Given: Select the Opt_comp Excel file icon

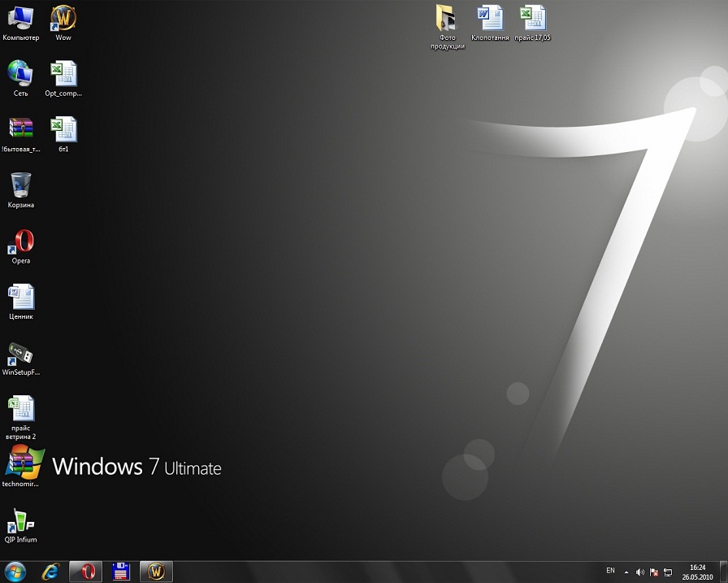Looking at the screenshot, I should (63, 79).
